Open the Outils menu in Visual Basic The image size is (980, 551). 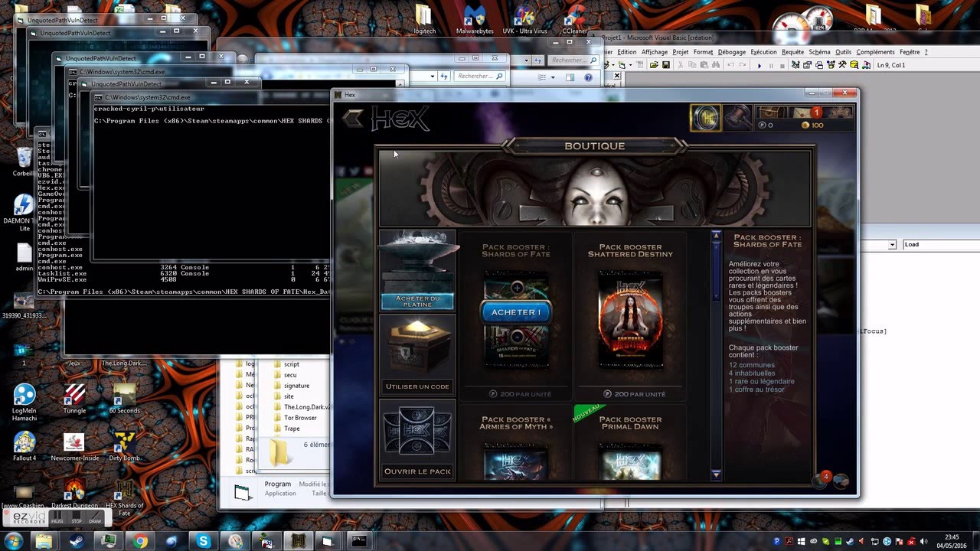coord(843,52)
